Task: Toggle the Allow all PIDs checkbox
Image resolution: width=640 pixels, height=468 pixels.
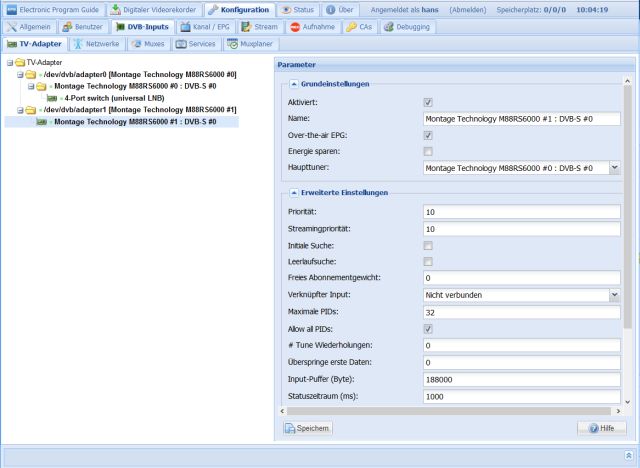Action: 428,329
